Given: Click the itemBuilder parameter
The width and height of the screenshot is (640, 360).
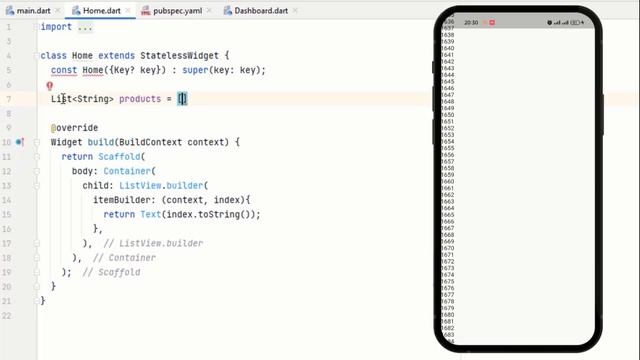Looking at the screenshot, I should click(x=122, y=200).
